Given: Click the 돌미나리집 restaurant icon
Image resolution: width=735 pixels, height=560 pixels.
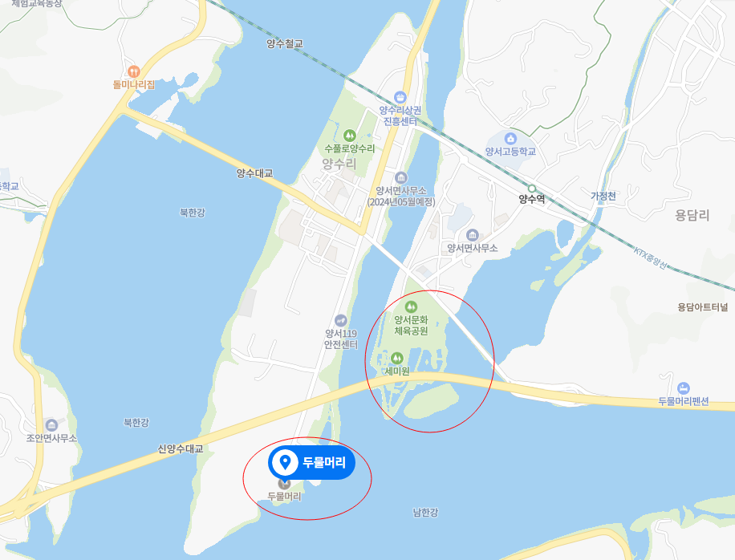Looking at the screenshot, I should point(133,71).
